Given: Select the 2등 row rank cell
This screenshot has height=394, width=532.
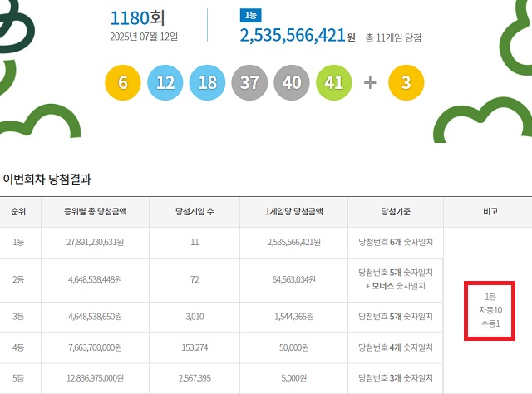Looking at the screenshot, I should 18,279.
